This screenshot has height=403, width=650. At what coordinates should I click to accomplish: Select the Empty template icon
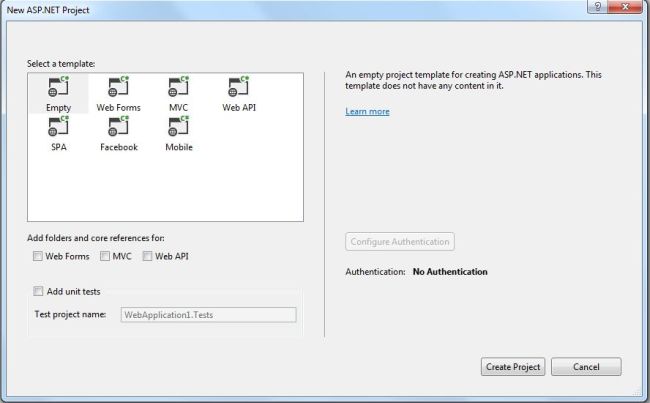58,87
